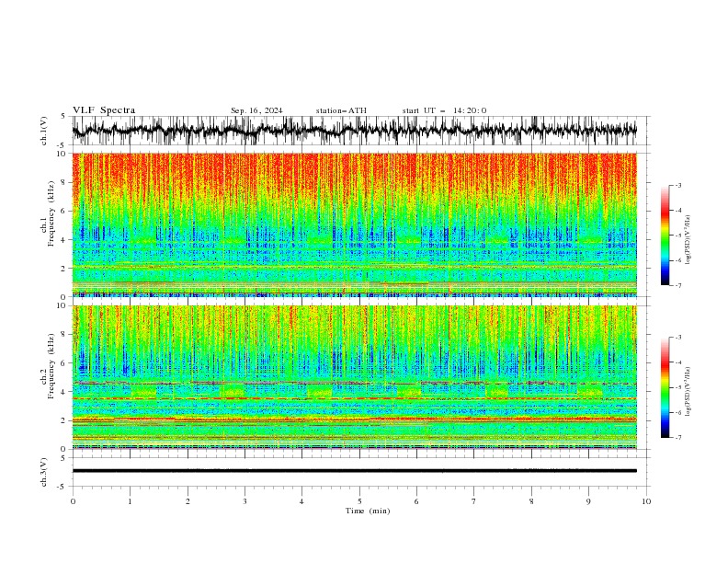This screenshot has width=728, height=563.
Task: Click the ch.2 "Frequency (kHz)" axis label
Action: 51,366
